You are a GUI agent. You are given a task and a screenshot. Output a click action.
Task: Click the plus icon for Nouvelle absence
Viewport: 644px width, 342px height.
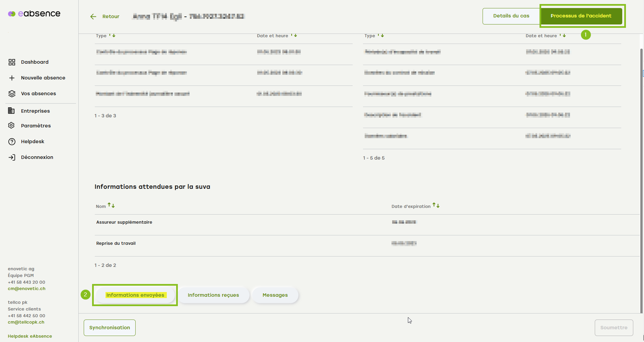tap(12, 78)
